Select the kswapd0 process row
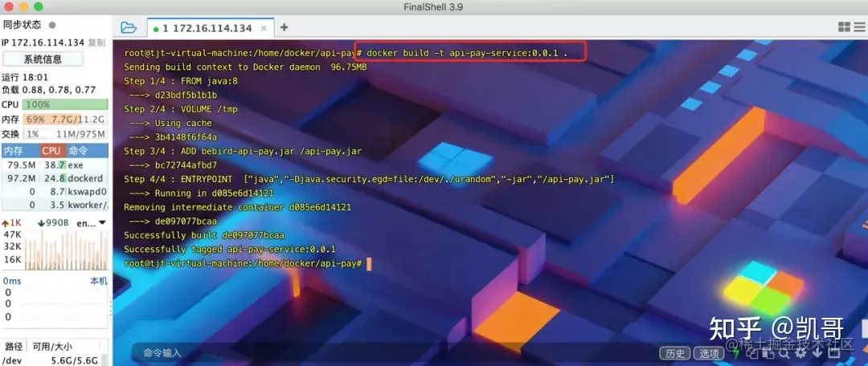This screenshot has height=366, width=868. pyautogui.click(x=55, y=191)
